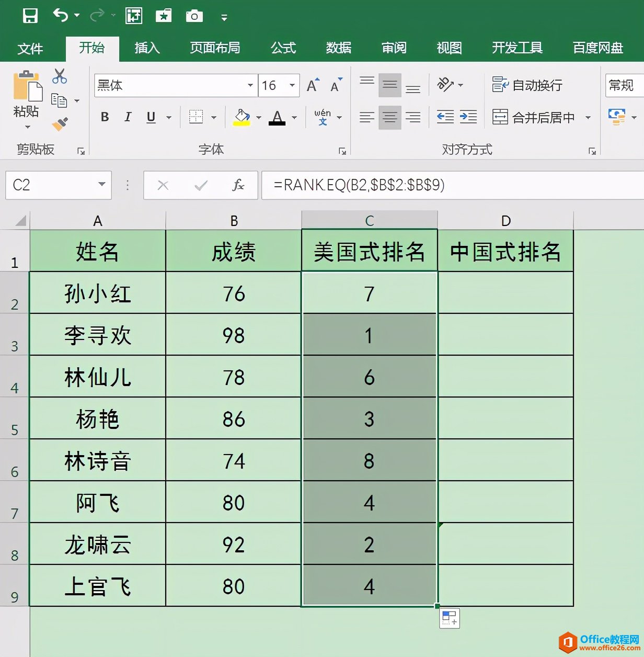Open the 文件 menu
Screen dimensions: 644x657
click(30, 49)
